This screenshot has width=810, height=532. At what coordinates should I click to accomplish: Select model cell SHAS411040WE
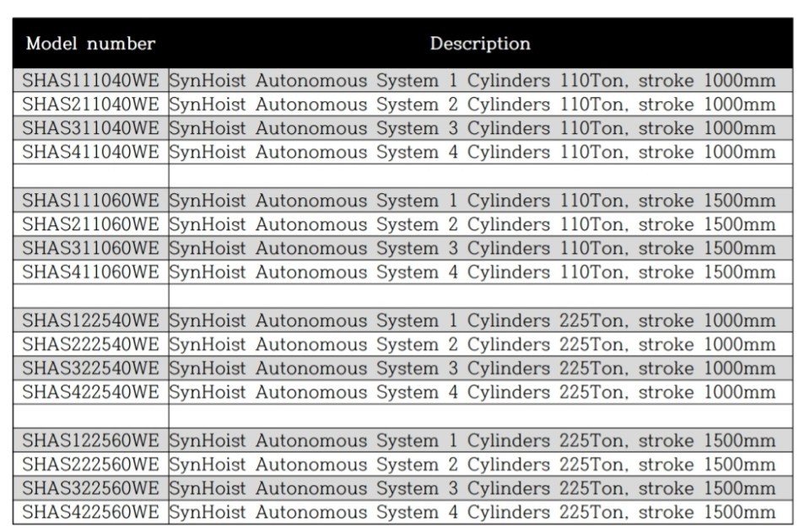coord(90,153)
